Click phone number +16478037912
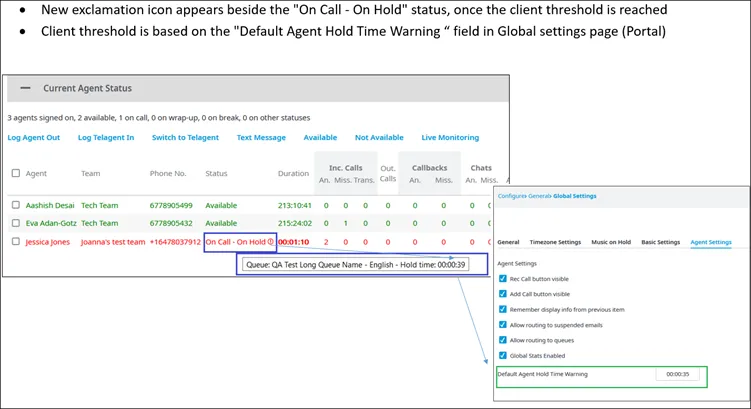The width and height of the screenshot is (751, 409). click(x=175, y=242)
